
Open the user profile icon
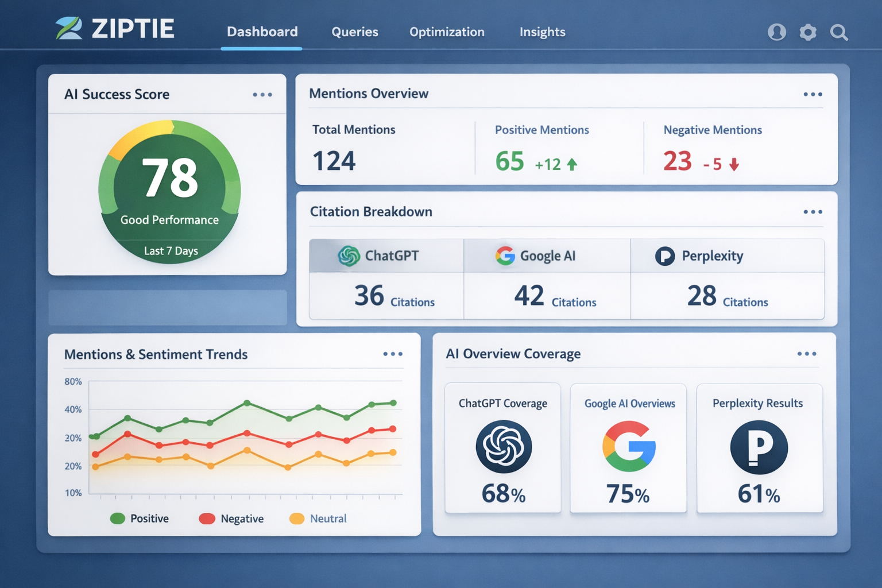coord(777,33)
